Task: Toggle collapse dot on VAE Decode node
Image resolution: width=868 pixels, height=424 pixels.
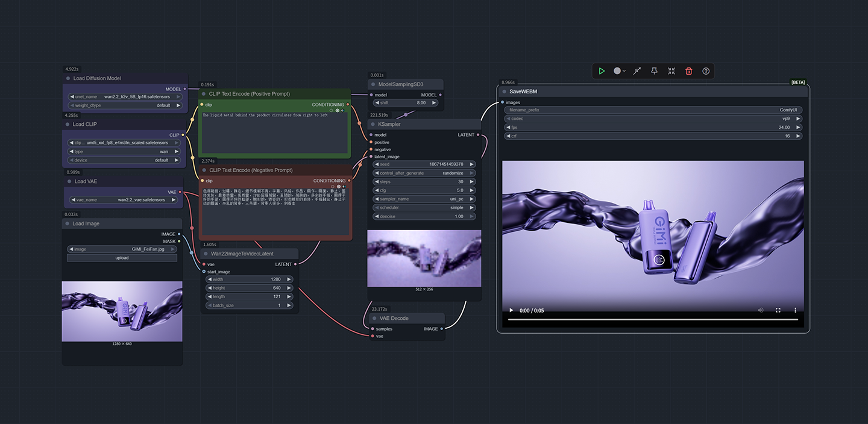Action: (x=373, y=319)
